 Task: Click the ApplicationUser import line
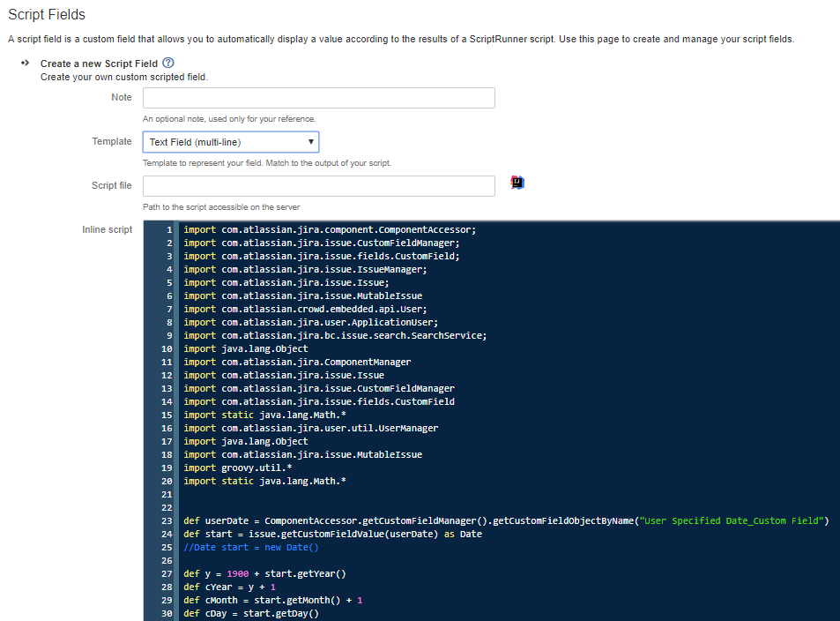[x=311, y=322]
